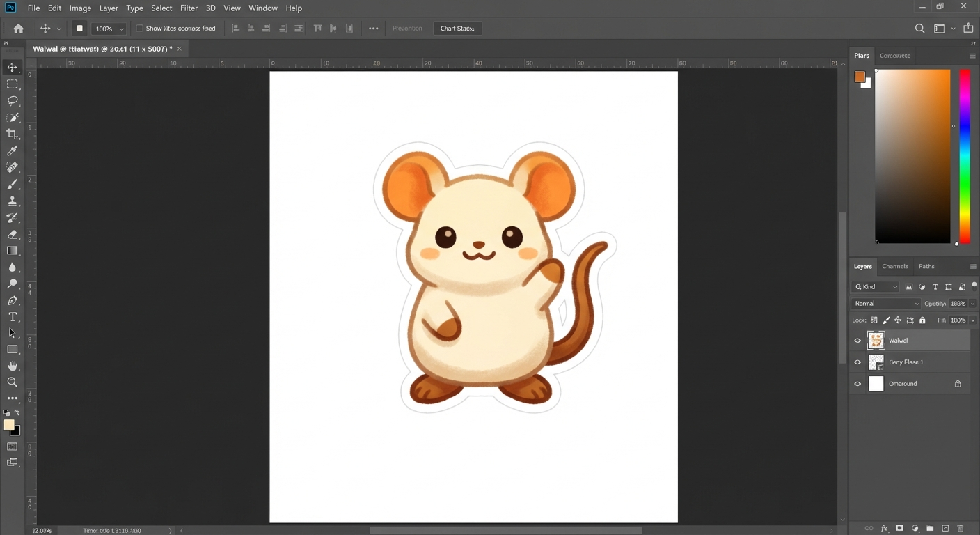The width and height of the screenshot is (980, 535).
Task: Activate the Zoom tool
Action: [x=13, y=382]
